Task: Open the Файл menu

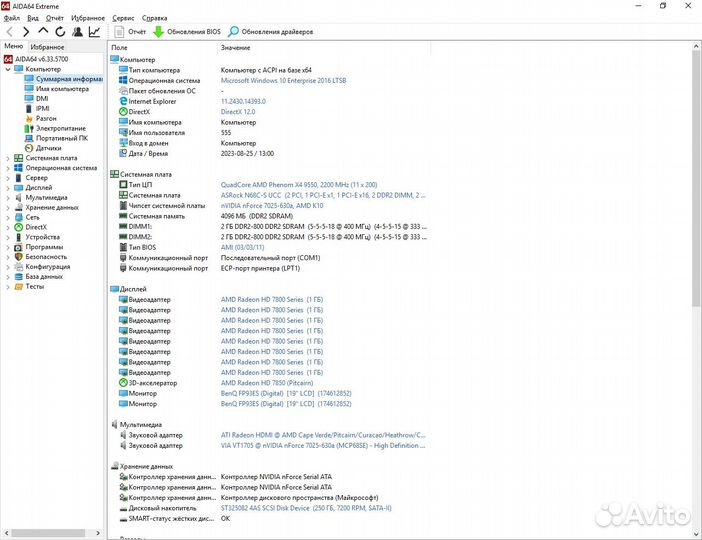Action: coord(12,18)
